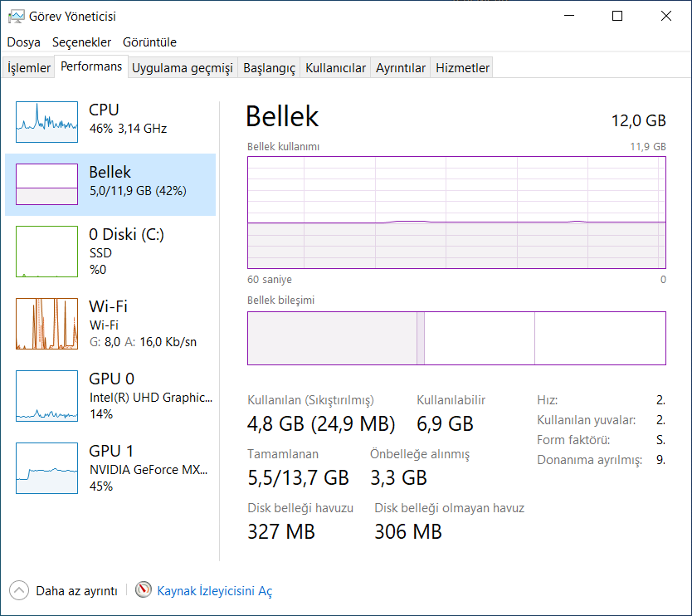Switch to the İşlemler tab
The width and height of the screenshot is (692, 616).
click(x=29, y=68)
